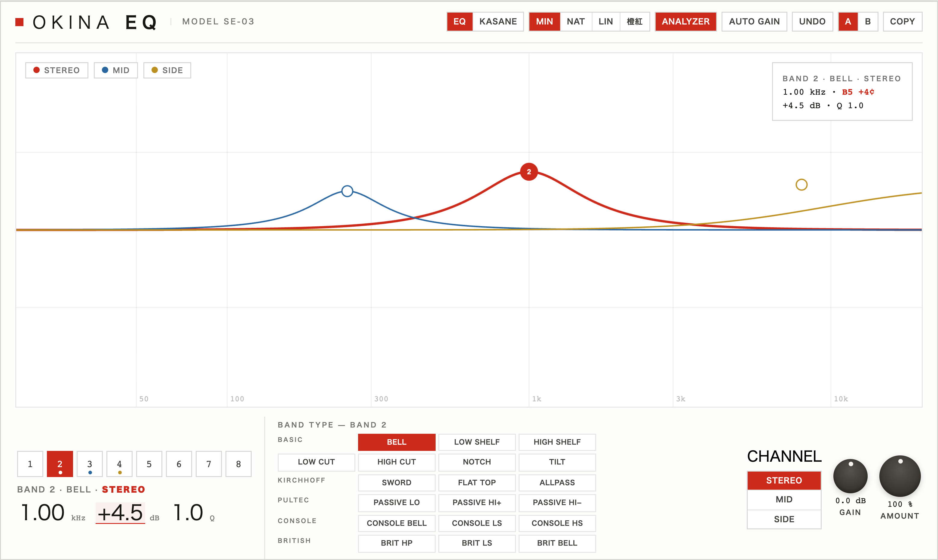
Task: Set channel to STEREO
Action: click(x=784, y=480)
